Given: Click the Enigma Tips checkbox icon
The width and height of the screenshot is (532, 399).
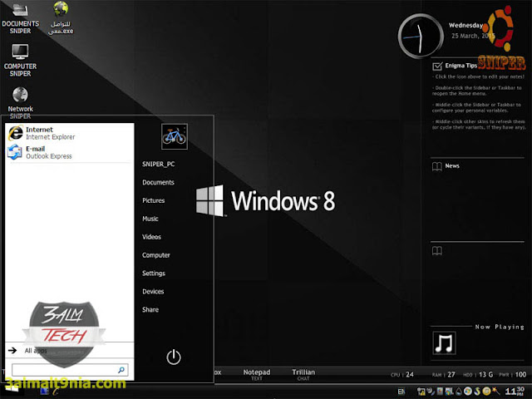Looking at the screenshot, I should (x=437, y=66).
